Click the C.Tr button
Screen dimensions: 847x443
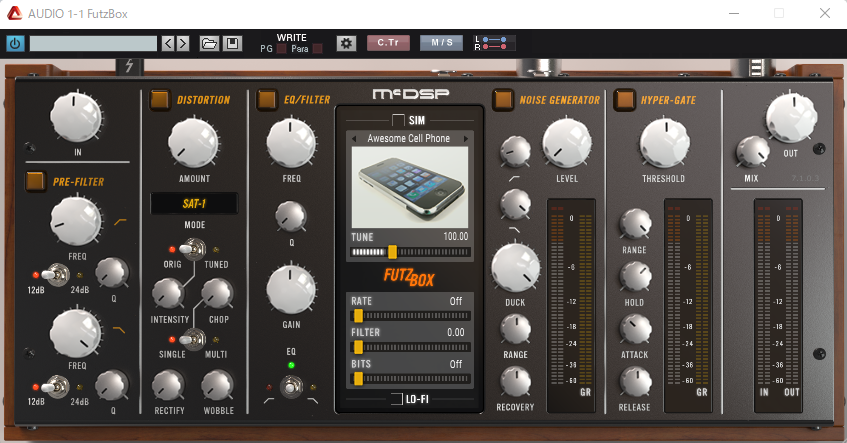pos(388,43)
